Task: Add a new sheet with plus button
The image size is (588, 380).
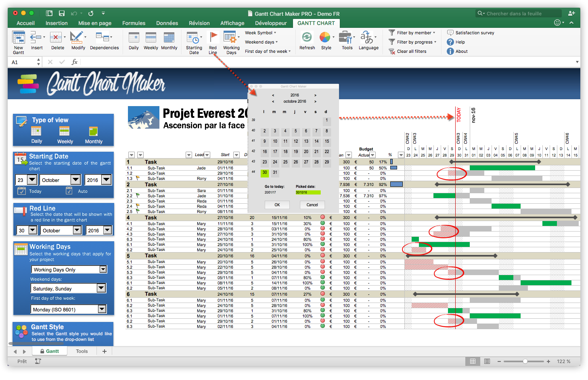Action: pyautogui.click(x=105, y=351)
